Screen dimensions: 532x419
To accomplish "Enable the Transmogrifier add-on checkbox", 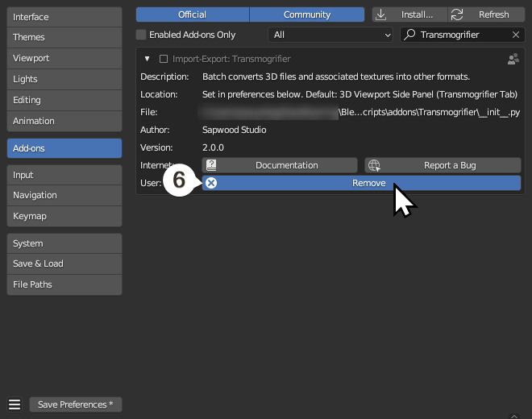I will pyautogui.click(x=164, y=59).
